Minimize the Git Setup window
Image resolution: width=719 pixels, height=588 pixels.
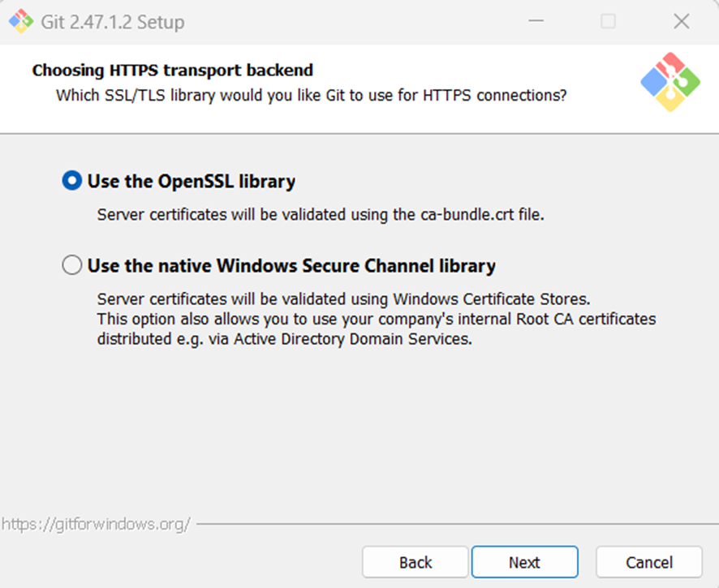pos(536,22)
